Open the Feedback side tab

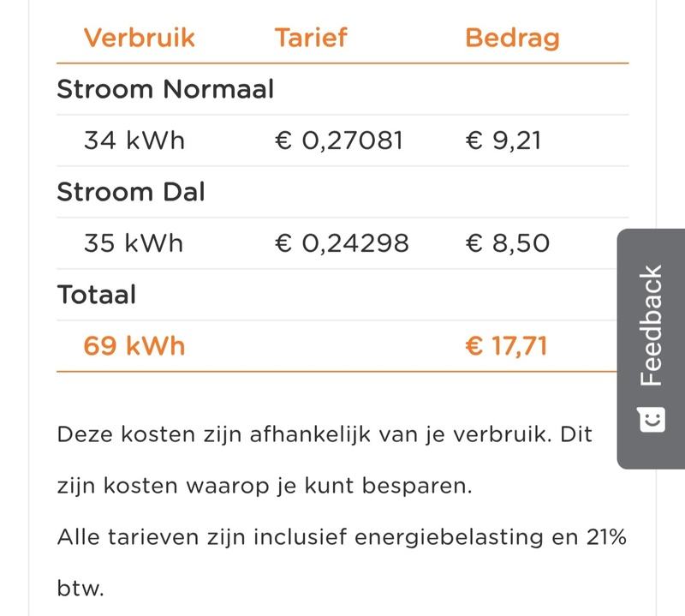(651, 349)
